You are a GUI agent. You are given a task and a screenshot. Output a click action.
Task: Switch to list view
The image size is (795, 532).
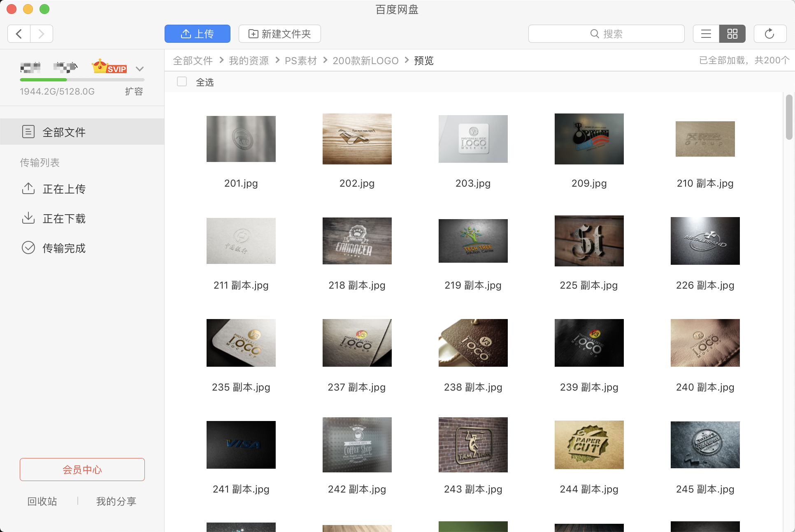[706, 34]
